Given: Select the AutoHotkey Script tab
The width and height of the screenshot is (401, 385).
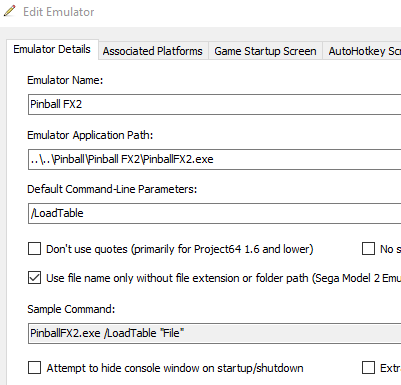Looking at the screenshot, I should (362, 51).
